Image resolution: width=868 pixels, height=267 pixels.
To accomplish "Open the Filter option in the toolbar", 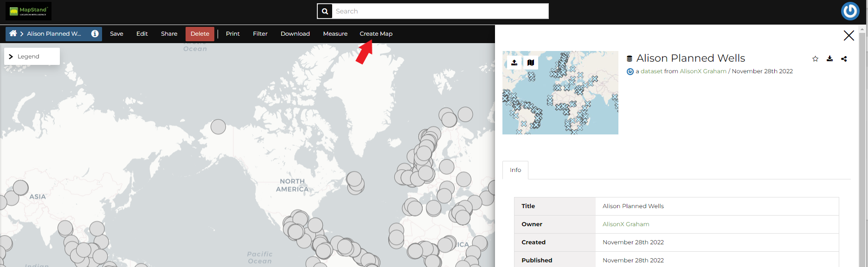I will (260, 34).
